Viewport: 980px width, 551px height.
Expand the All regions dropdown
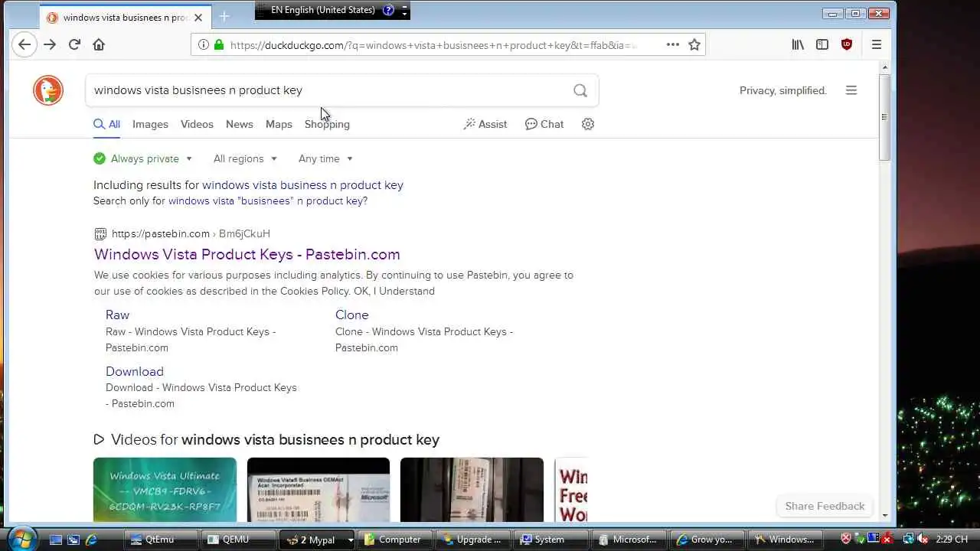tap(245, 158)
